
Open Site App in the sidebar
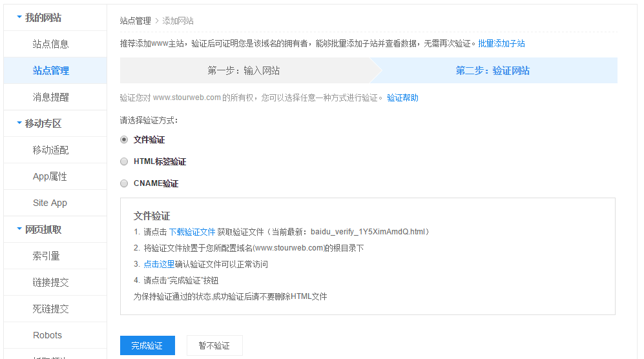click(x=50, y=203)
